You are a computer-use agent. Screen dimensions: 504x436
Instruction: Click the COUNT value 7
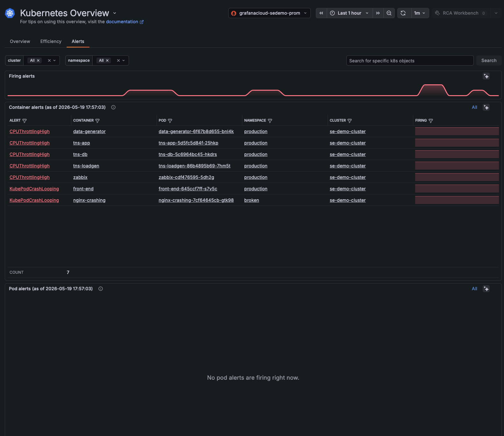(x=68, y=272)
